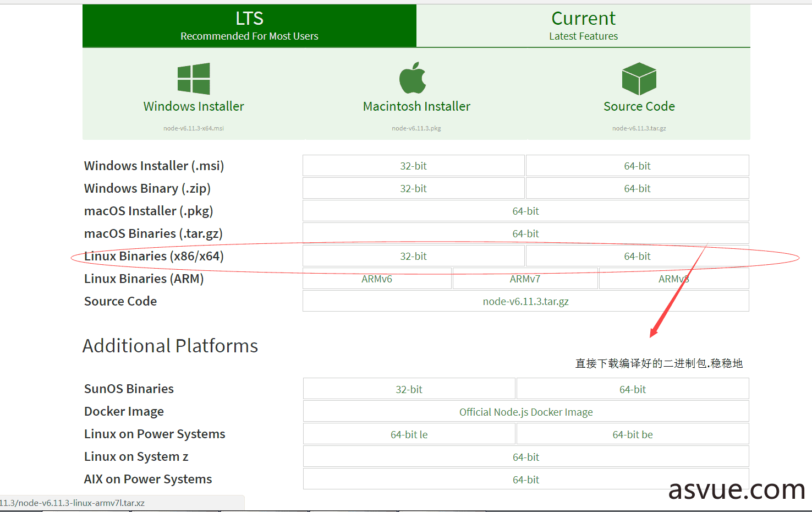The height and width of the screenshot is (512, 812).
Task: Click the Additional Platforms heading
Action: tap(170, 346)
